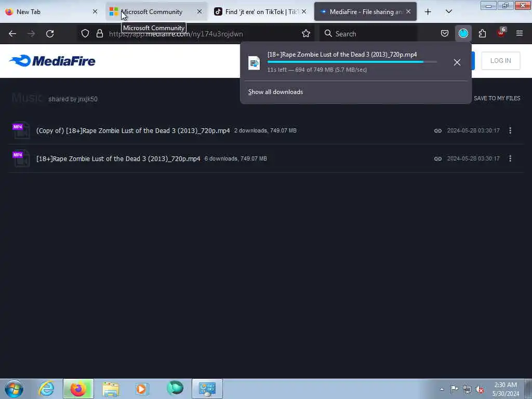Switch to the TikTok 'jt ere' tab

[x=261, y=12]
